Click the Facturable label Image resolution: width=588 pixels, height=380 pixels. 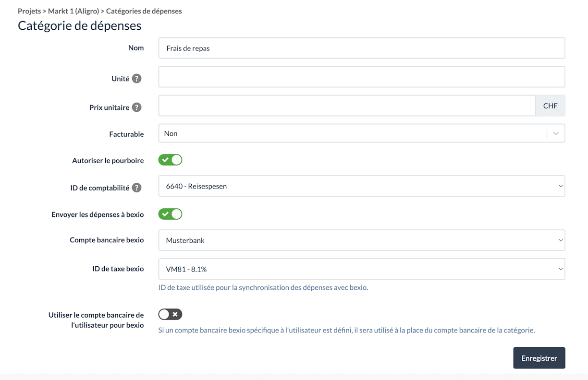126,134
